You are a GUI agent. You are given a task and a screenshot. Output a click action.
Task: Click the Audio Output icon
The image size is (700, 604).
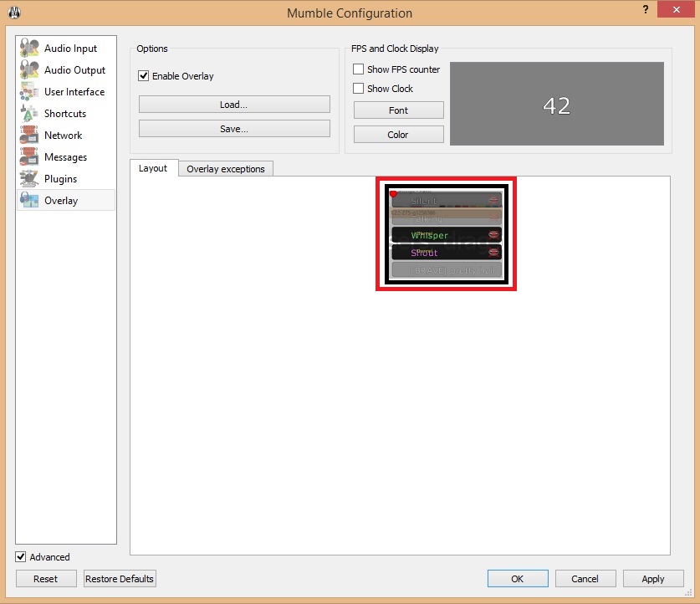tap(29, 69)
